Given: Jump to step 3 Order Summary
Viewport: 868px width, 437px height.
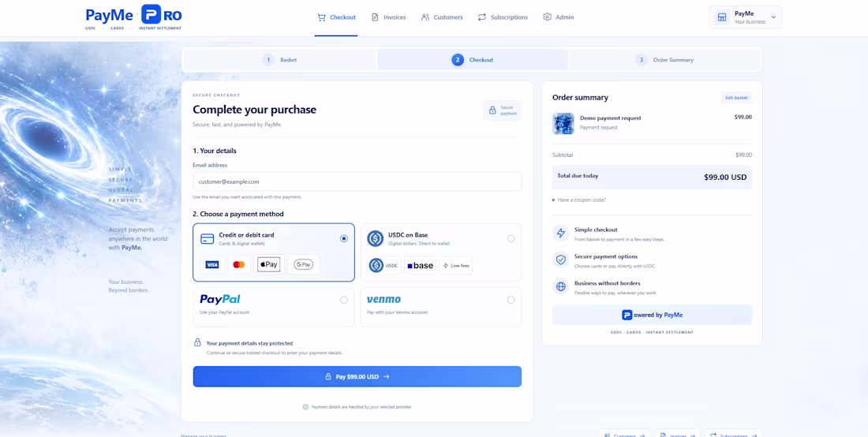Looking at the screenshot, I should pos(664,60).
